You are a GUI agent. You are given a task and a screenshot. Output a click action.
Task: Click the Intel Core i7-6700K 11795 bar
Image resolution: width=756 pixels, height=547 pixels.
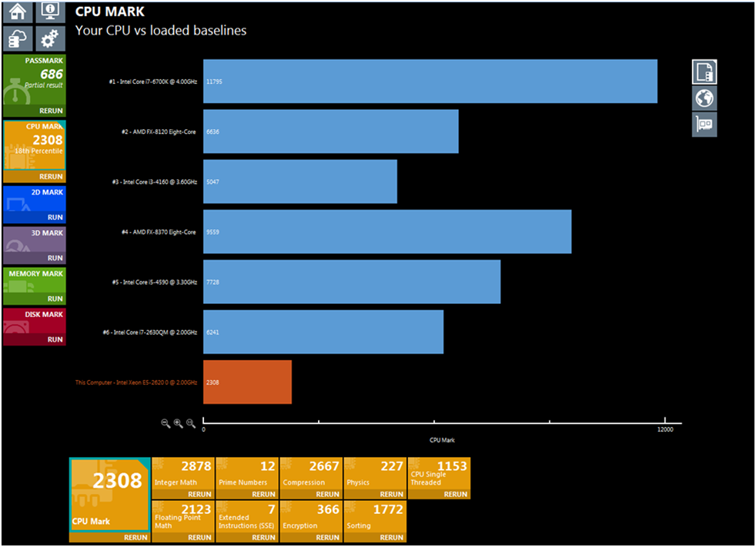coord(430,82)
